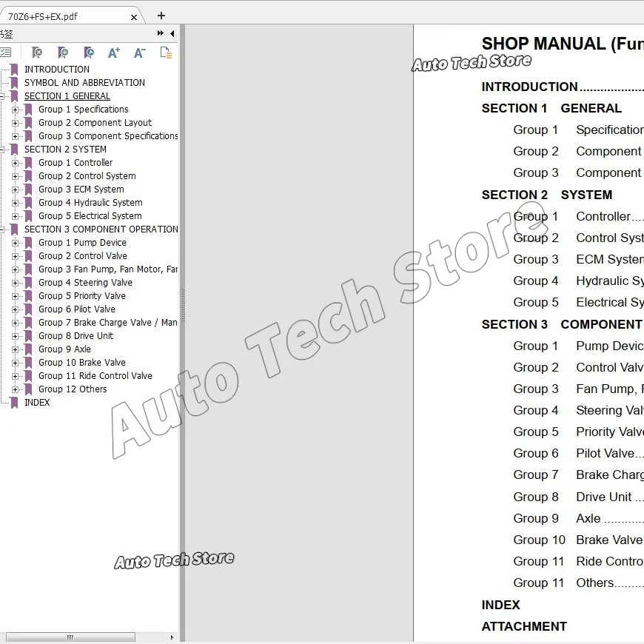Expand Group 1 Specifications bookmark
The width and height of the screenshot is (644, 644).
pyautogui.click(x=16, y=110)
